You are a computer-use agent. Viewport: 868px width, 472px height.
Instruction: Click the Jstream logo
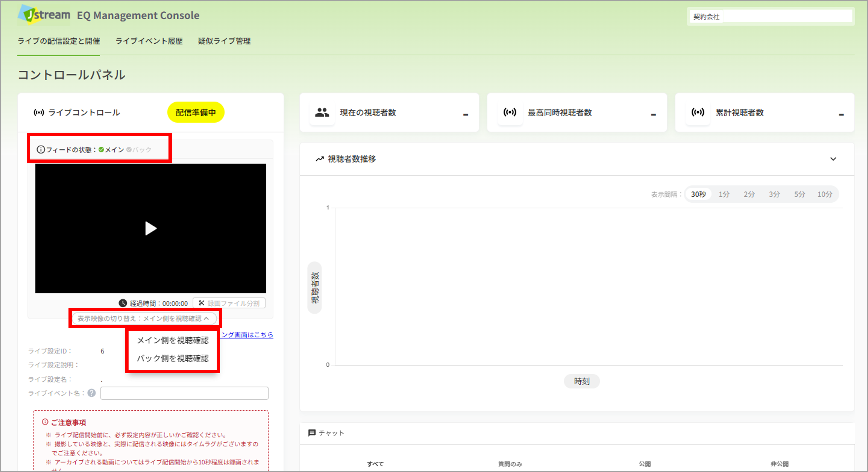click(x=44, y=15)
